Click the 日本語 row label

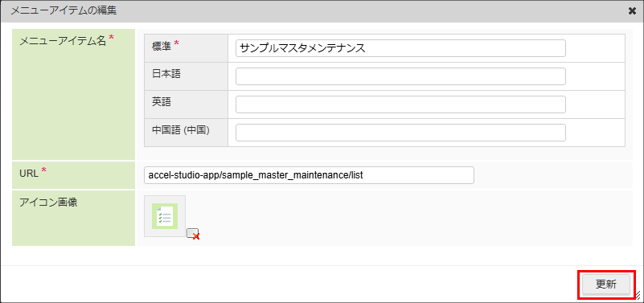(166, 74)
